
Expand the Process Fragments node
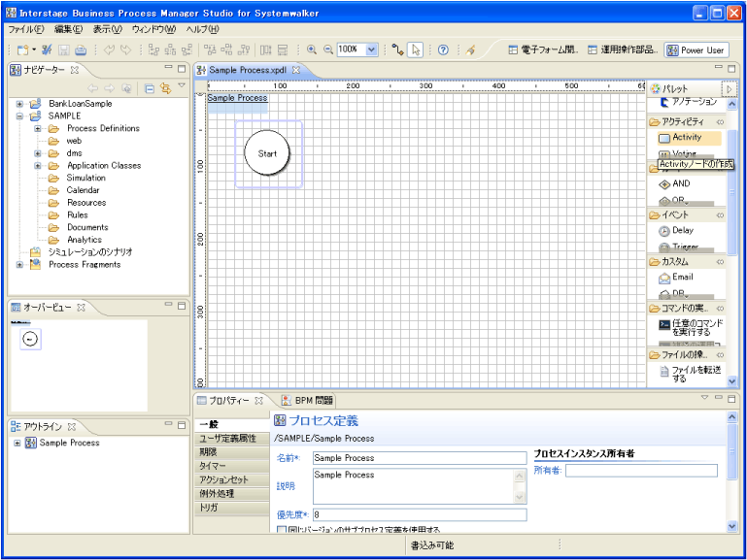(x=19, y=265)
